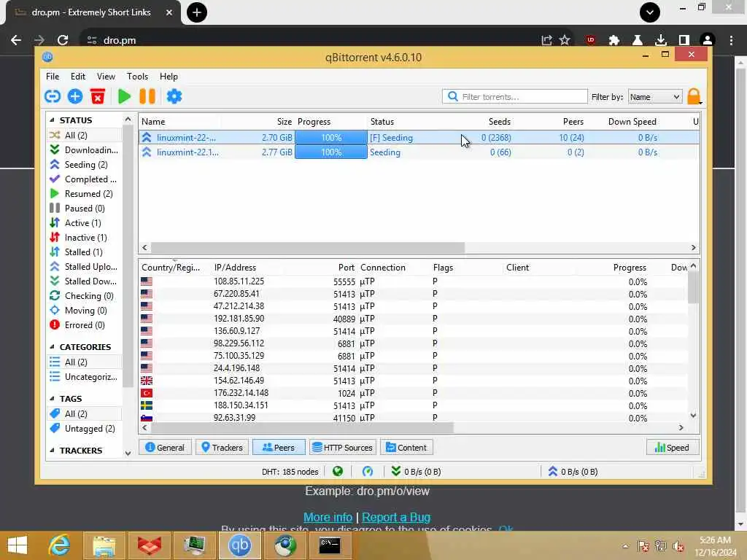The width and height of the screenshot is (747, 560).
Task: Click the Filter torrents search field
Action: click(515, 97)
